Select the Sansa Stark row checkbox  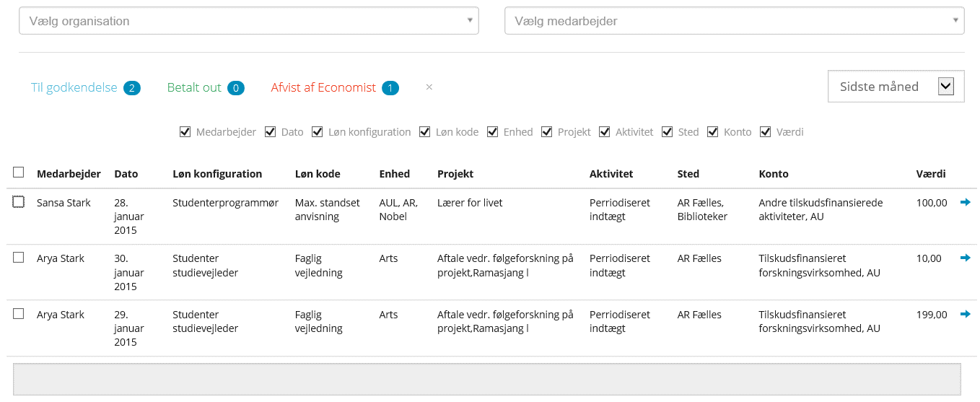pyautogui.click(x=19, y=202)
